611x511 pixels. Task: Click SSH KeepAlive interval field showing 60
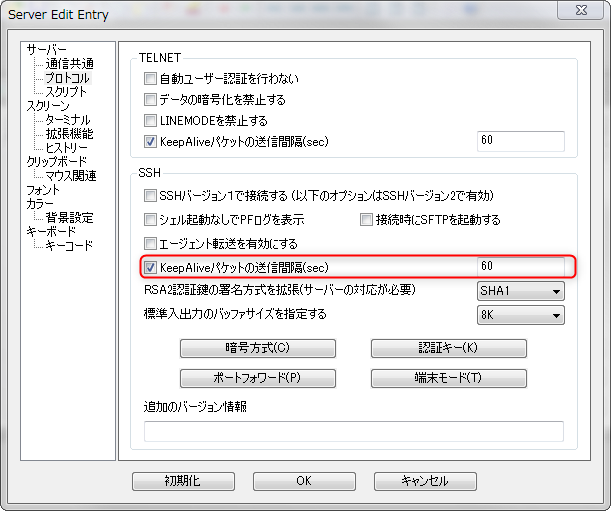pos(521,267)
